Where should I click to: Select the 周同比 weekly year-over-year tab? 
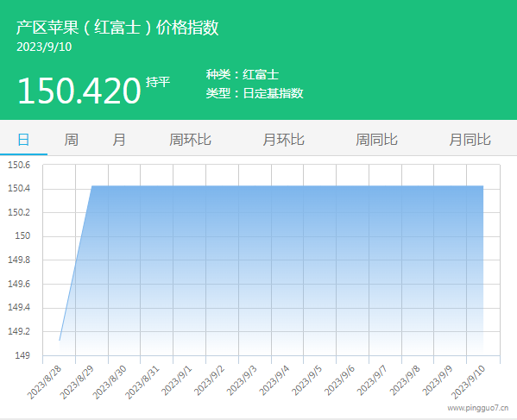click(377, 140)
